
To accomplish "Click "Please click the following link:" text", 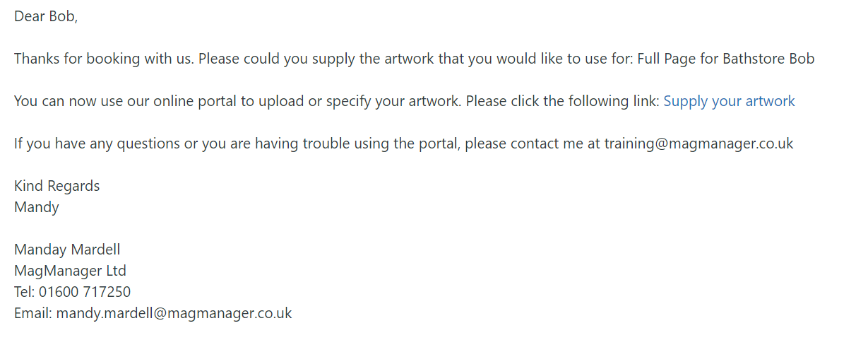I will click(563, 101).
